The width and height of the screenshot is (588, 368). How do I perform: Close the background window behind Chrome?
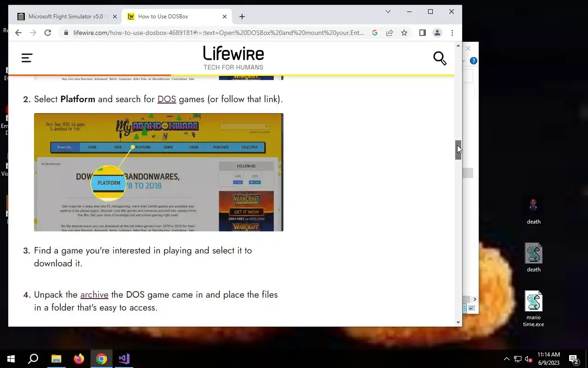pos(469,48)
